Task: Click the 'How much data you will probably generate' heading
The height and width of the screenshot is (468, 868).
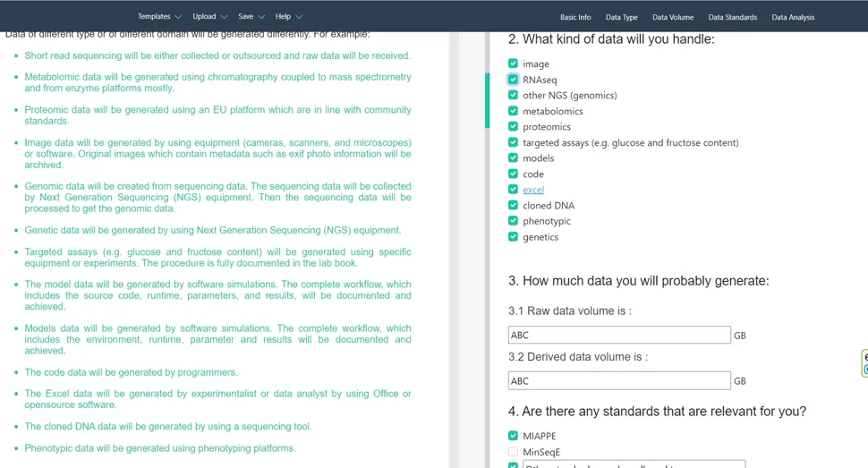Action: [x=638, y=281]
